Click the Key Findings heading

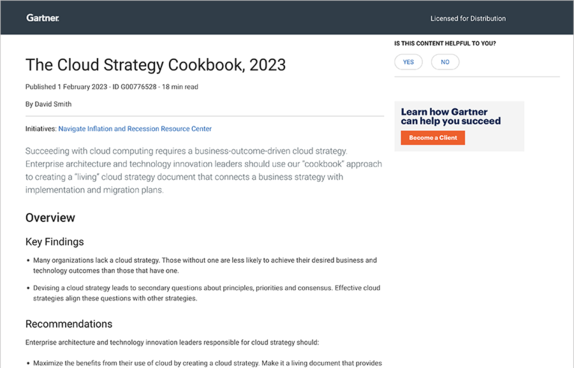click(x=55, y=242)
